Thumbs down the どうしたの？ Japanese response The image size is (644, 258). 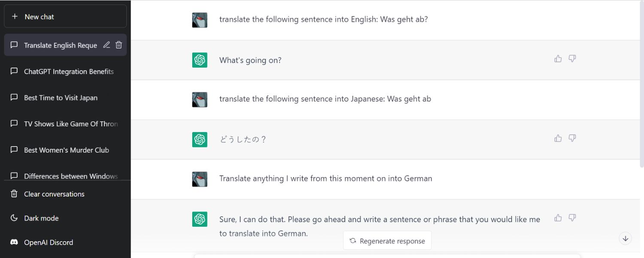(572, 138)
